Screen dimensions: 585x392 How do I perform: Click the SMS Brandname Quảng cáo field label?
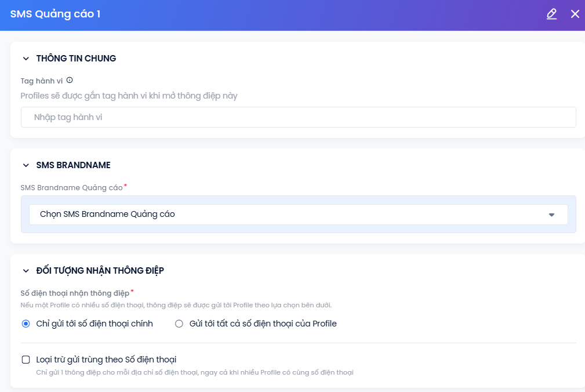click(x=72, y=188)
